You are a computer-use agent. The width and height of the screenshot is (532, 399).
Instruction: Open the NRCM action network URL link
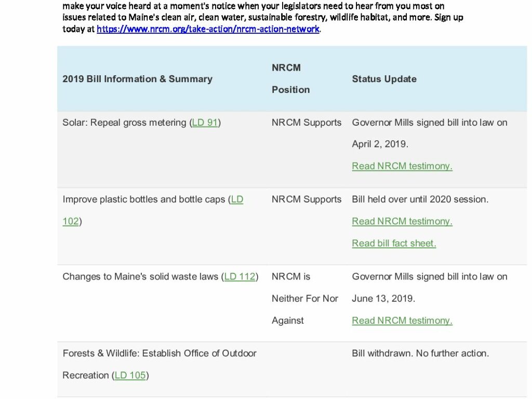click(208, 29)
